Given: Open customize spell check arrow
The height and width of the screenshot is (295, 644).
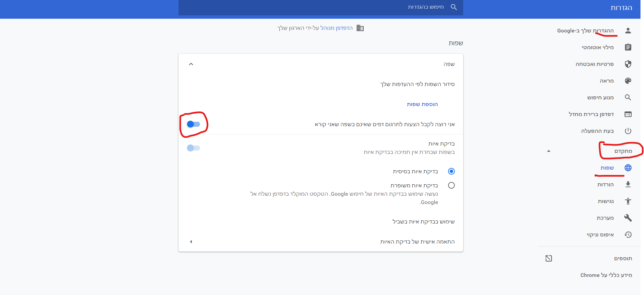Looking at the screenshot, I should tap(191, 241).
